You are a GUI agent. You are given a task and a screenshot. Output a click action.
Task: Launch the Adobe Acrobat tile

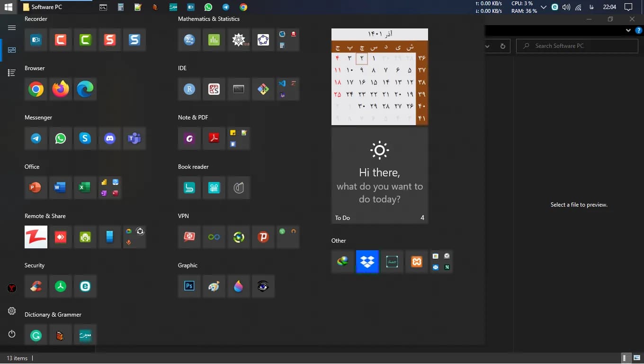[214, 138]
